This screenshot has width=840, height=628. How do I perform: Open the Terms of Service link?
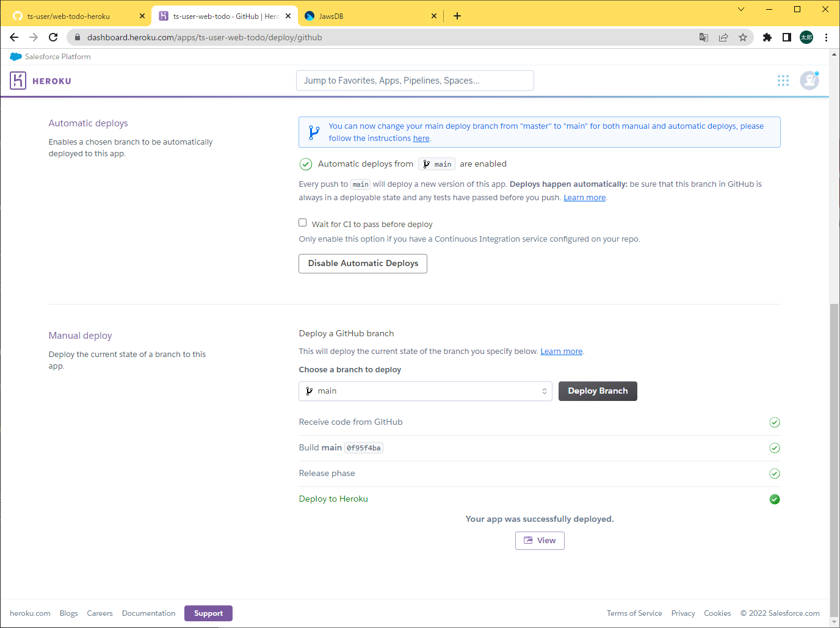click(634, 613)
